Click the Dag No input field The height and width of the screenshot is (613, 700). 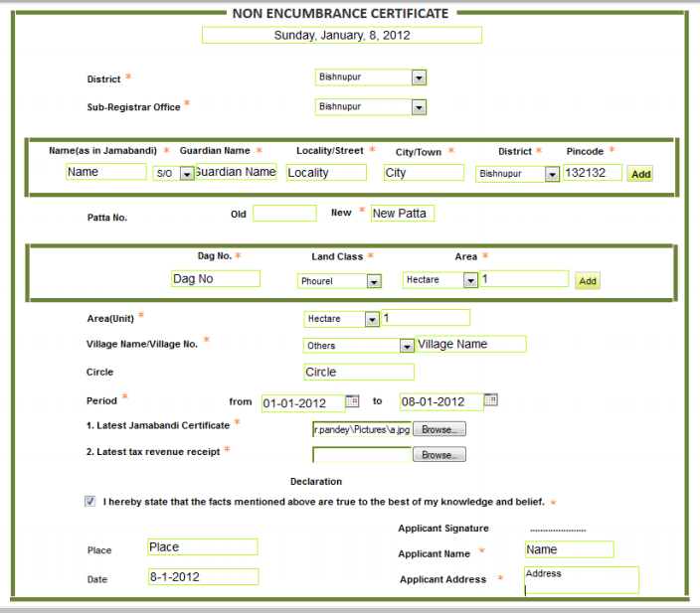point(216,279)
